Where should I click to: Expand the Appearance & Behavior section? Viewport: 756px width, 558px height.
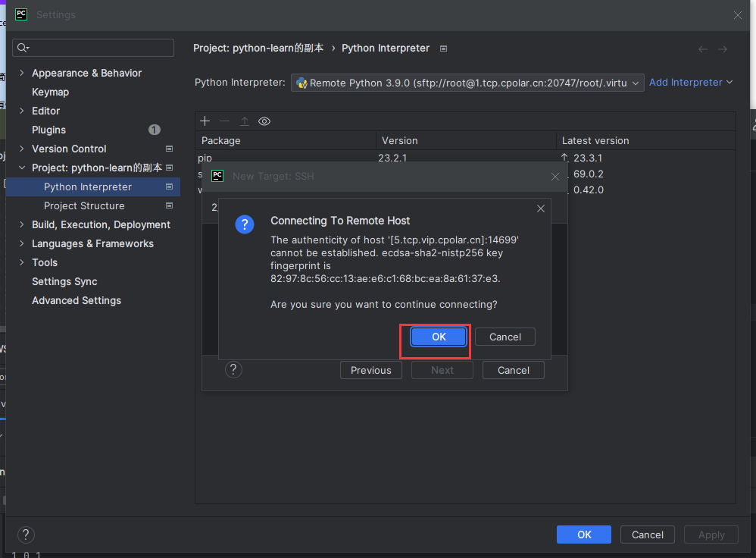tap(21, 73)
